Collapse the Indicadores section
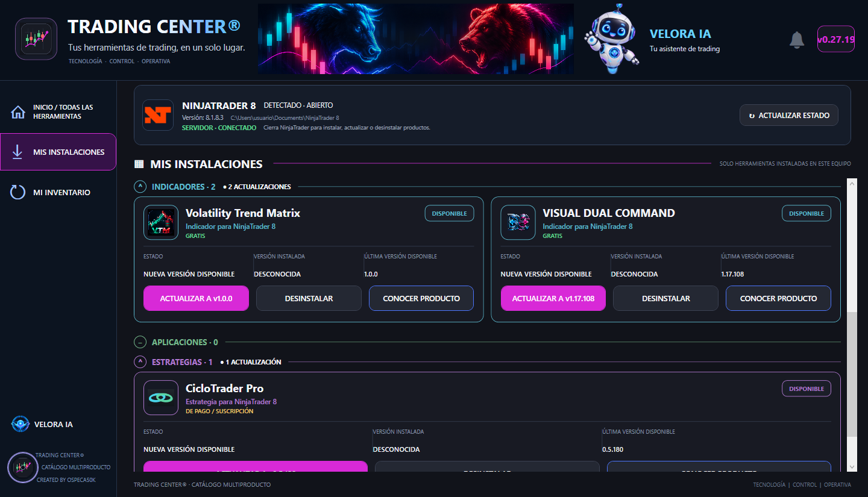 tap(140, 187)
